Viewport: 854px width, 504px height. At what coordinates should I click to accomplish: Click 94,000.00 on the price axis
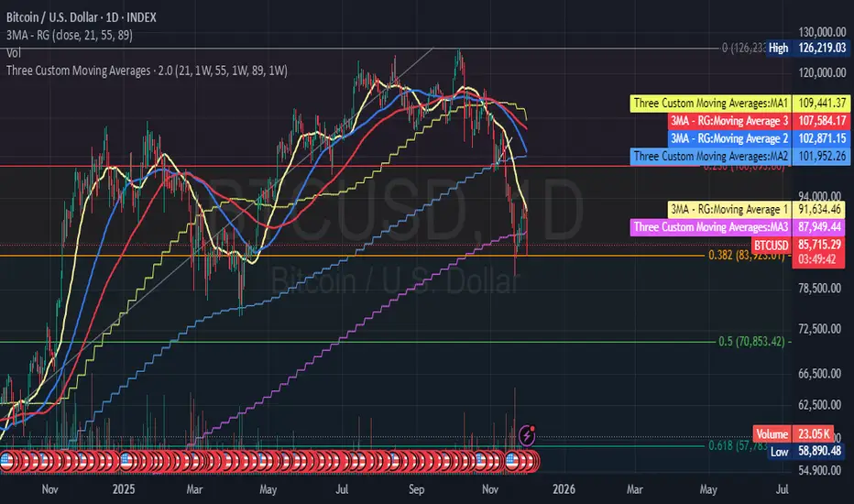coord(820,195)
